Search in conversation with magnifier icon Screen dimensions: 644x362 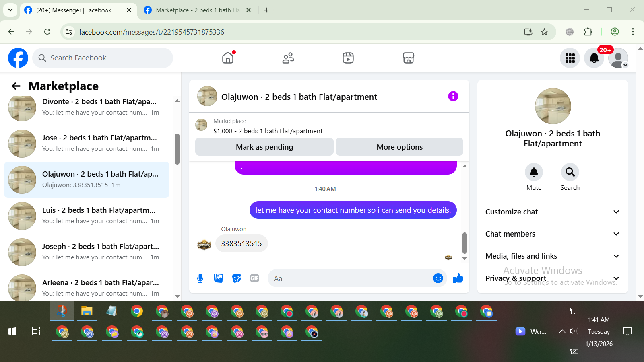click(x=570, y=172)
